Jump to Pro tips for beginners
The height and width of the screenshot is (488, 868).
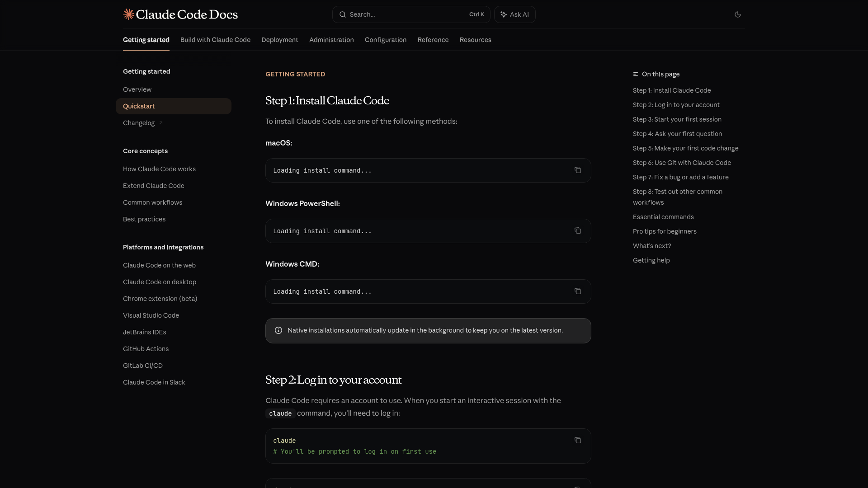[x=665, y=231]
